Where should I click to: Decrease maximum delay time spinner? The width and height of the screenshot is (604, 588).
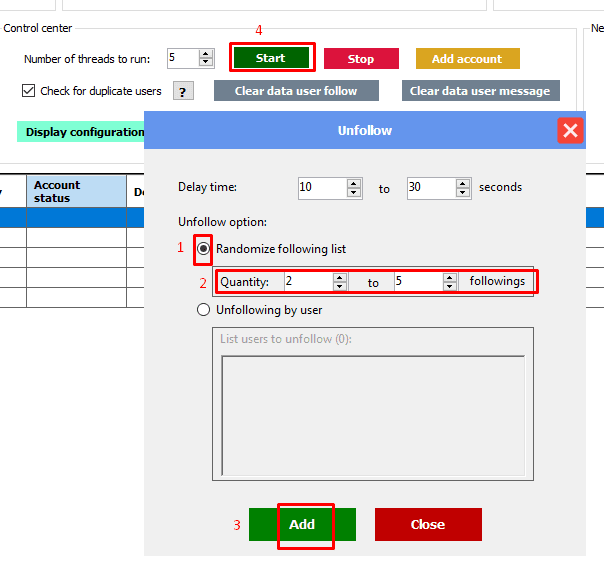[x=463, y=192]
